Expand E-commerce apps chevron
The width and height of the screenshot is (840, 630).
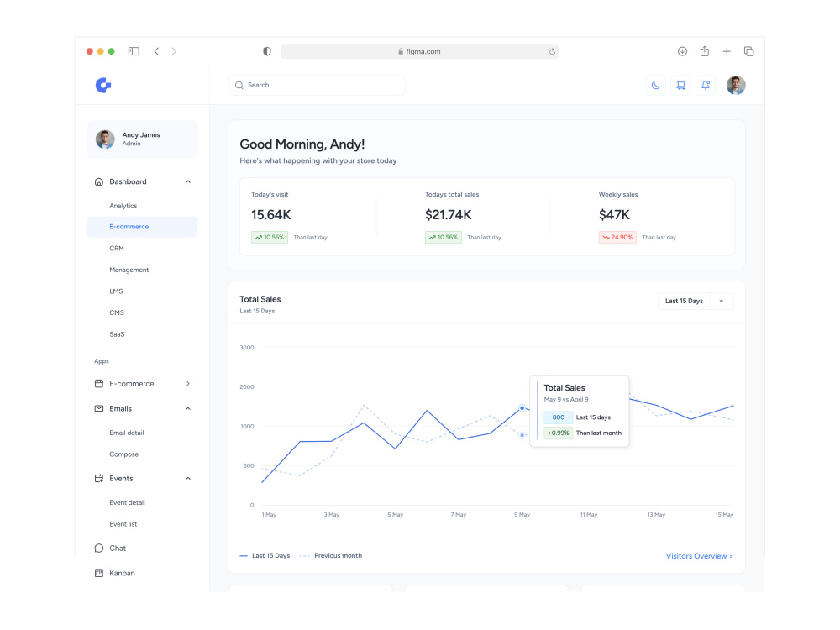coord(188,384)
